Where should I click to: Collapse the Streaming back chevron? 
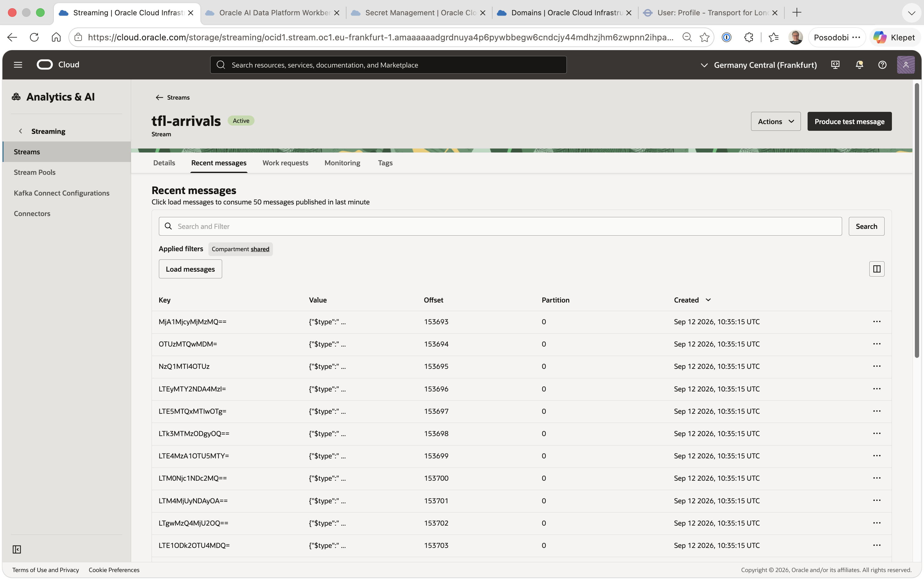coord(21,131)
